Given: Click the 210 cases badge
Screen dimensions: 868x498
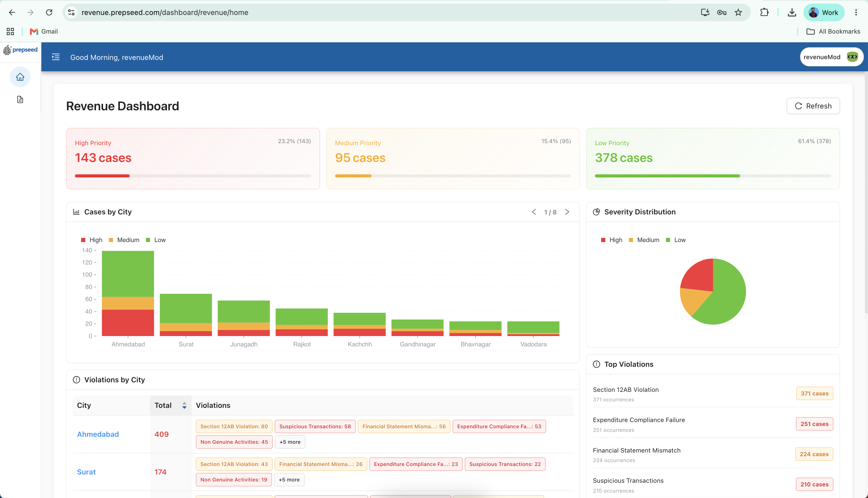Looking at the screenshot, I should 814,484.
